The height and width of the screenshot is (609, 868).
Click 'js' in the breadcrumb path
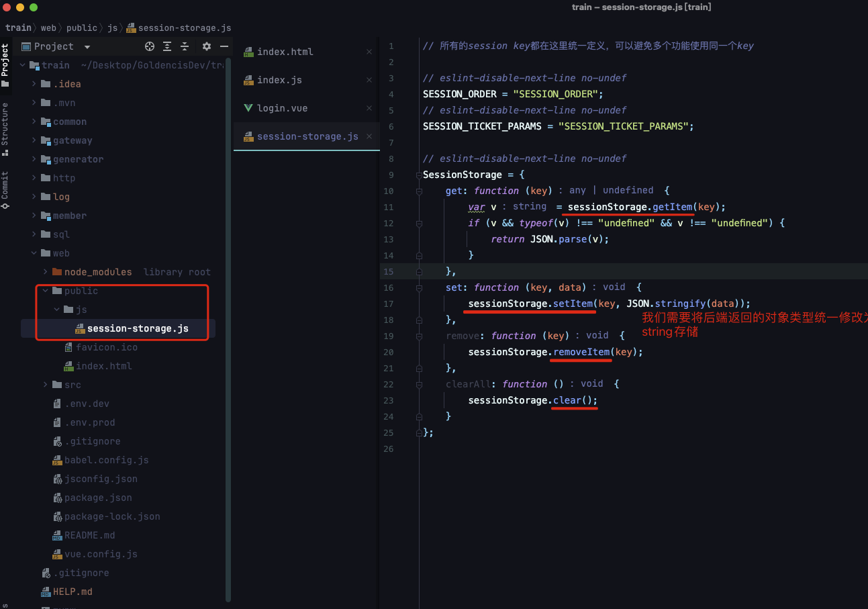click(112, 28)
